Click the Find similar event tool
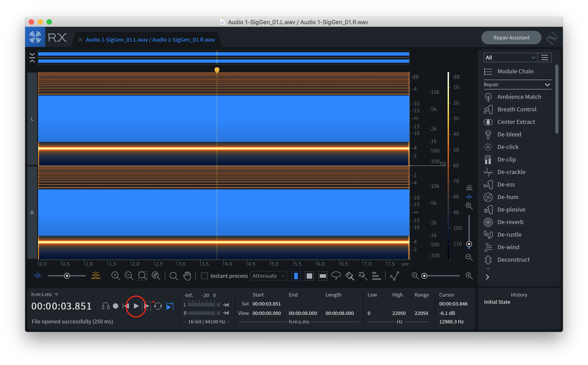 point(394,276)
